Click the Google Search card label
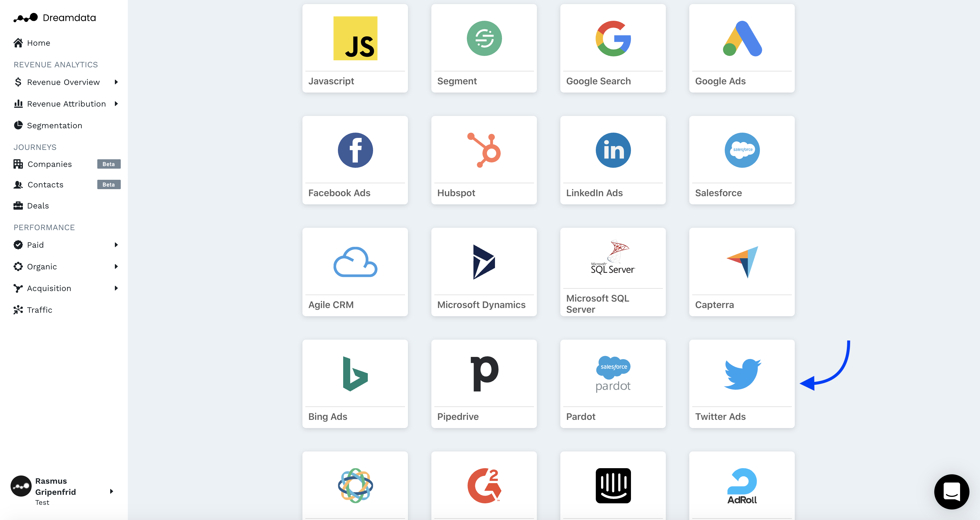This screenshot has width=980, height=520. 598,81
